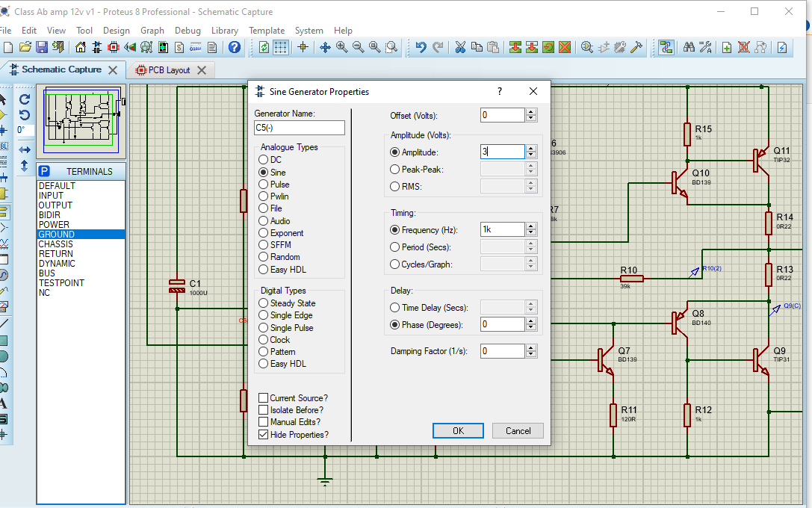
Task: Click the P pick terminals button
Action: (45, 171)
